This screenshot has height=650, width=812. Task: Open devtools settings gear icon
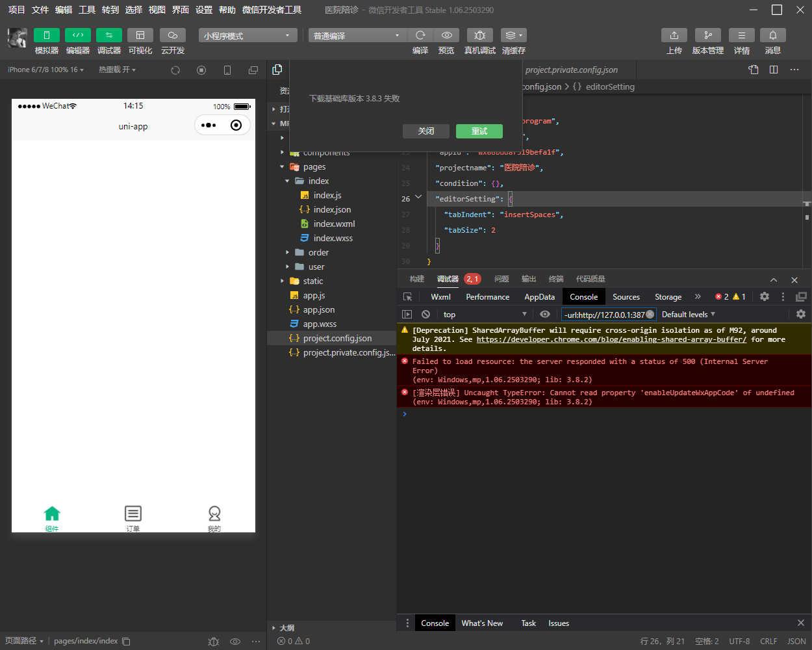765,296
